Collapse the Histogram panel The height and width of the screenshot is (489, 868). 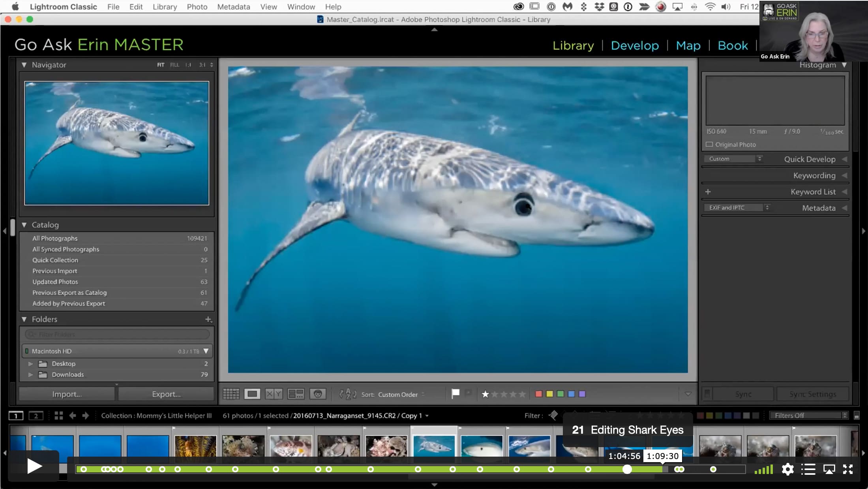[844, 65]
